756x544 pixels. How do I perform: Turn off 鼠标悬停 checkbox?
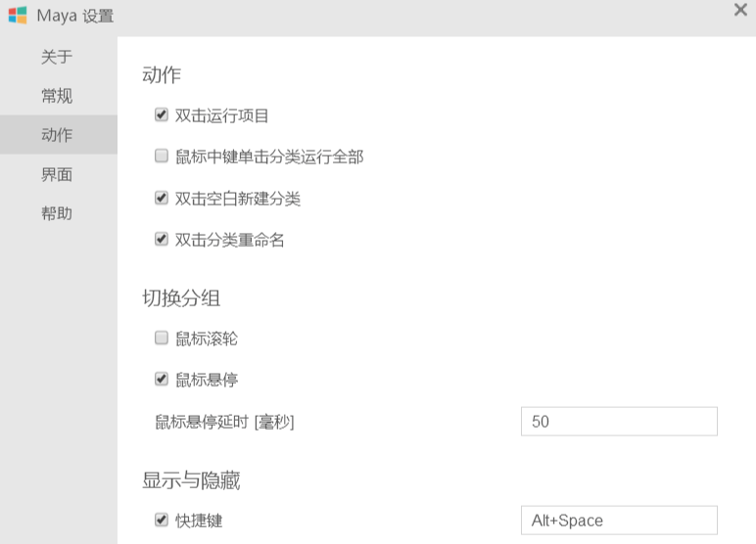(x=162, y=380)
